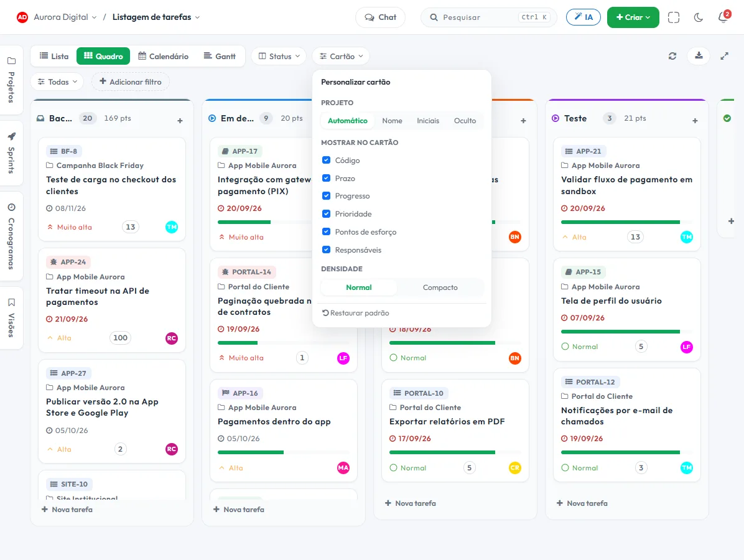
Task: Click the expand board arrows icon
Action: coord(724,56)
